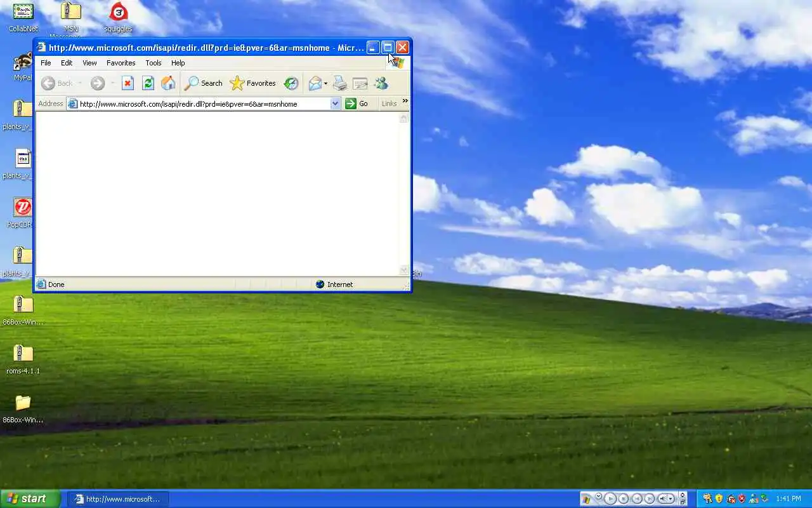Restore Windows Media Player from the taskbar toolbar
The height and width of the screenshot is (508, 812).
[x=683, y=502]
